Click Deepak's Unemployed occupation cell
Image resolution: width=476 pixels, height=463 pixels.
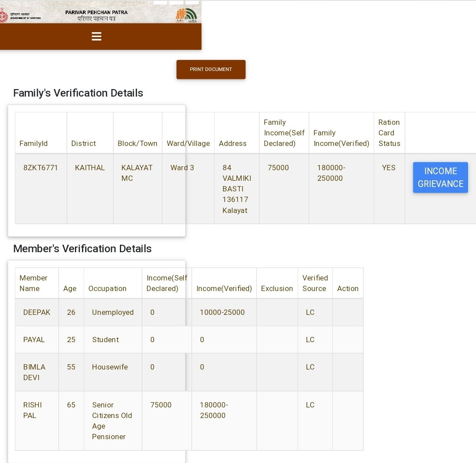pyautogui.click(x=113, y=312)
